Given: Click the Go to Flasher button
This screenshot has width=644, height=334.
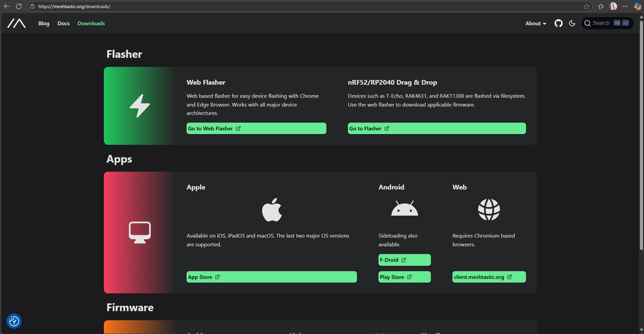Looking at the screenshot, I should tap(436, 128).
